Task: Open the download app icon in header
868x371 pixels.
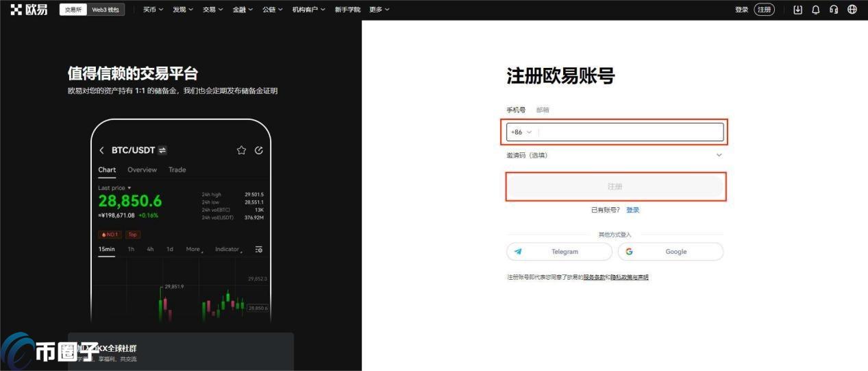Action: pos(797,10)
